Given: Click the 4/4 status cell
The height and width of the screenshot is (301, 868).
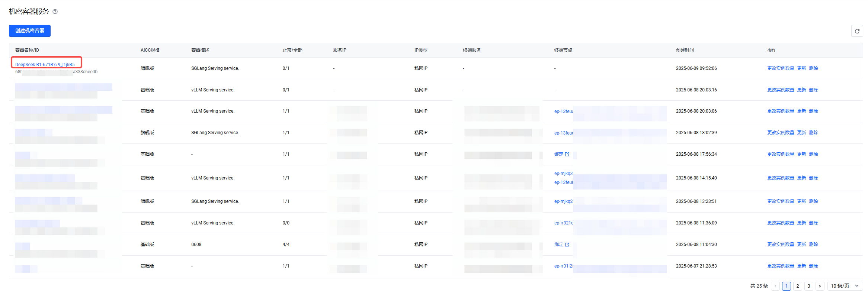Looking at the screenshot, I should pyautogui.click(x=286, y=245).
